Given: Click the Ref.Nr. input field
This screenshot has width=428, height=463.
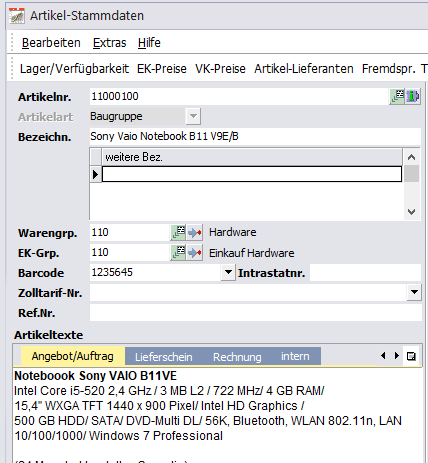Looking at the screenshot, I should pyautogui.click(x=255, y=313).
